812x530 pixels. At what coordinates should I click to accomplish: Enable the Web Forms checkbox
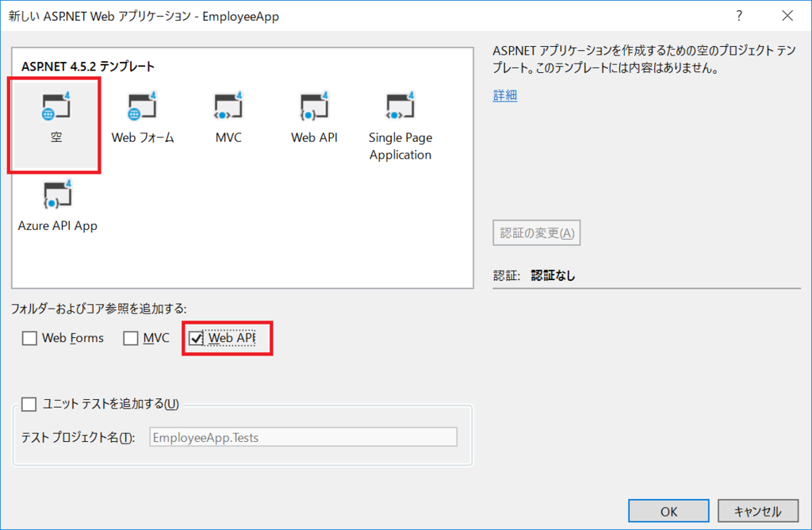[x=29, y=338]
